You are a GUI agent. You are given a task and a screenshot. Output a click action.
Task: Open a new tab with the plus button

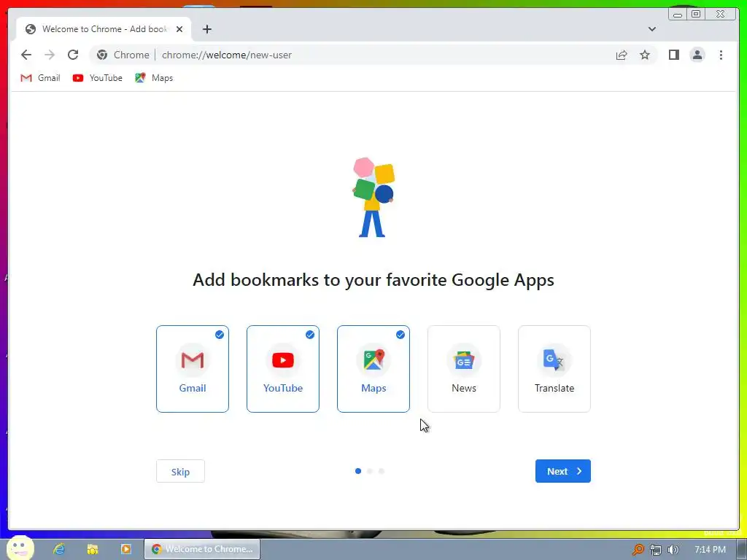click(206, 29)
